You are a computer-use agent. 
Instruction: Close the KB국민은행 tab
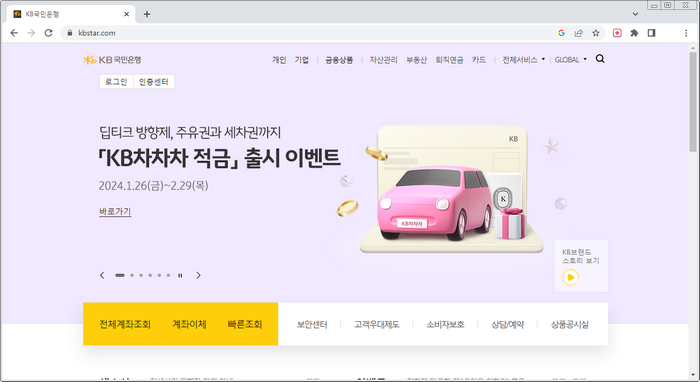point(126,14)
